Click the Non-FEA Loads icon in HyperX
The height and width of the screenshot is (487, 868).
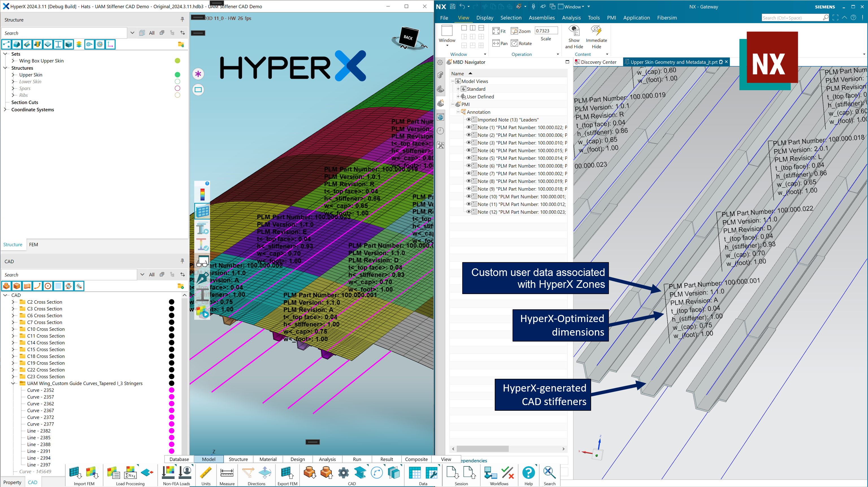point(168,472)
